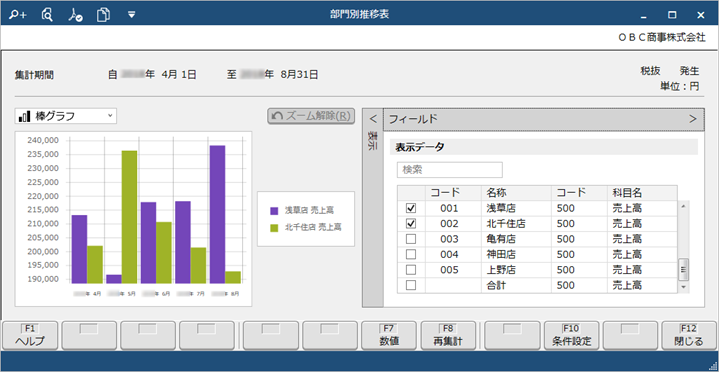
Task: Click the F10 条件設定 button
Action: [571, 335]
